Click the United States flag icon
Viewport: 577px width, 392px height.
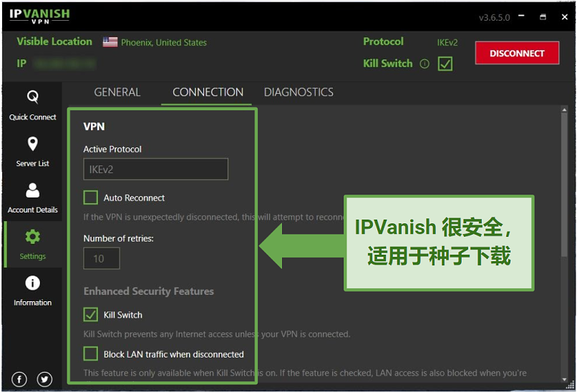pyautogui.click(x=110, y=42)
